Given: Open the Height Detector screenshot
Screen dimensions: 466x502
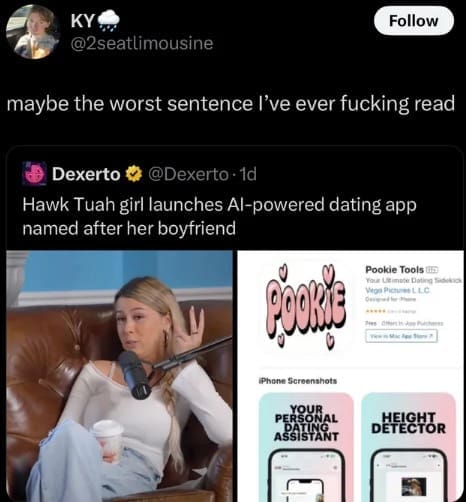Looking at the screenshot, I should [x=408, y=447].
